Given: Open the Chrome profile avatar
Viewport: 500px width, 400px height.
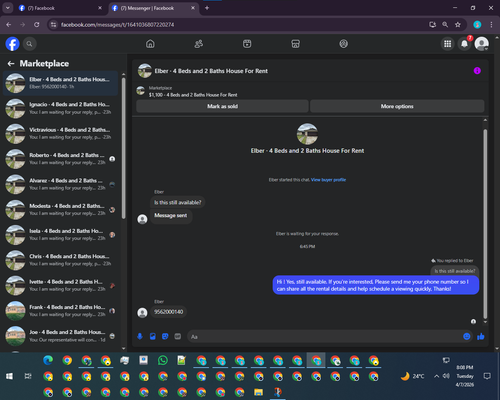Looking at the screenshot, I should [x=477, y=25].
